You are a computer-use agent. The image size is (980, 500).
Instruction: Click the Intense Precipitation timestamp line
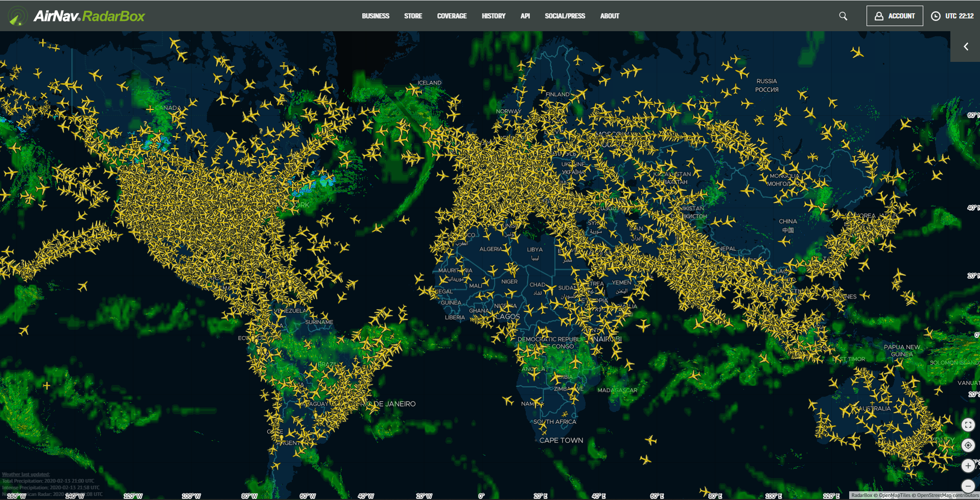(x=51, y=488)
